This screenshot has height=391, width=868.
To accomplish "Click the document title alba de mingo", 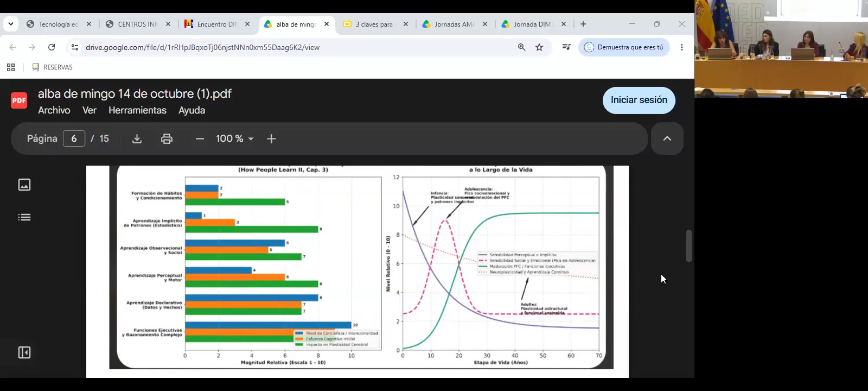I will click(x=135, y=93).
